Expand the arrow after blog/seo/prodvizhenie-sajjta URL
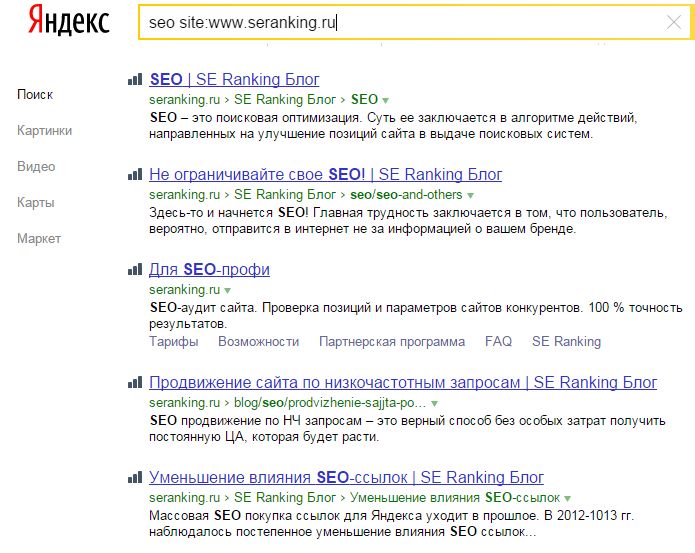The image size is (695, 553). click(x=434, y=404)
